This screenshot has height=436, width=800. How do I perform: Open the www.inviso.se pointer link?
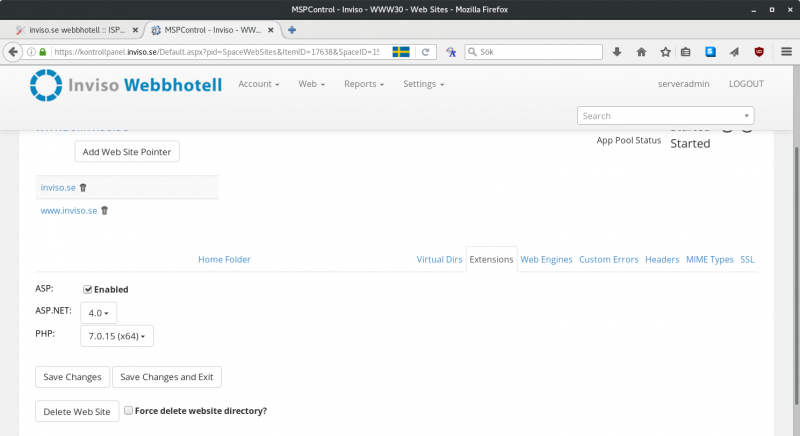click(69, 211)
